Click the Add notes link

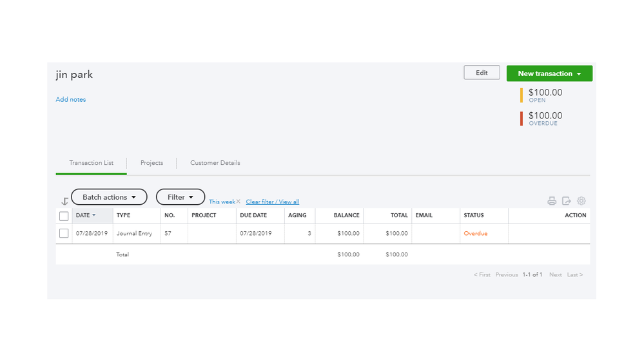click(71, 100)
